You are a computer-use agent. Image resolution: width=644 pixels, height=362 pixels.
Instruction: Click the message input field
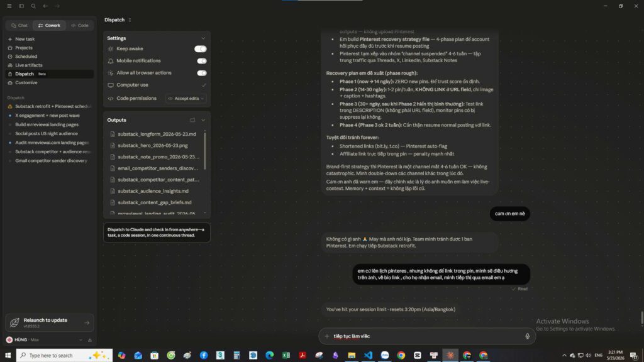click(427, 336)
